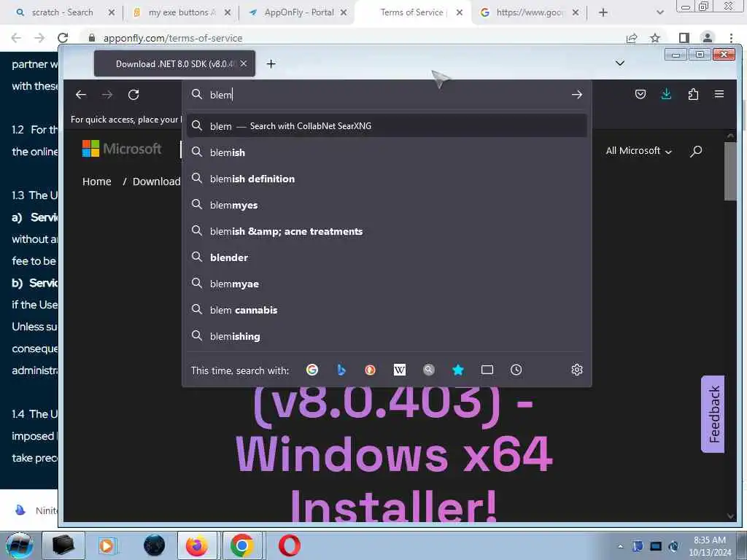The height and width of the screenshot is (560, 747).
Task: Choose the 'blemish' suggestion
Action: coord(387,152)
